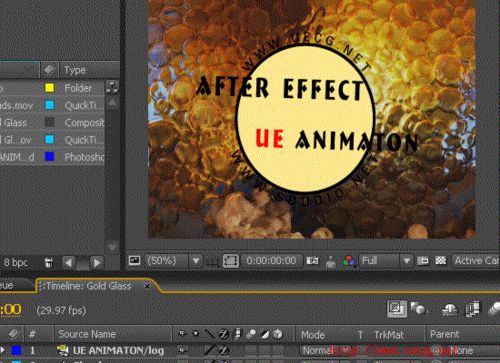Expand layer 1 UE ANIMATON disclosure triangle

(3, 350)
